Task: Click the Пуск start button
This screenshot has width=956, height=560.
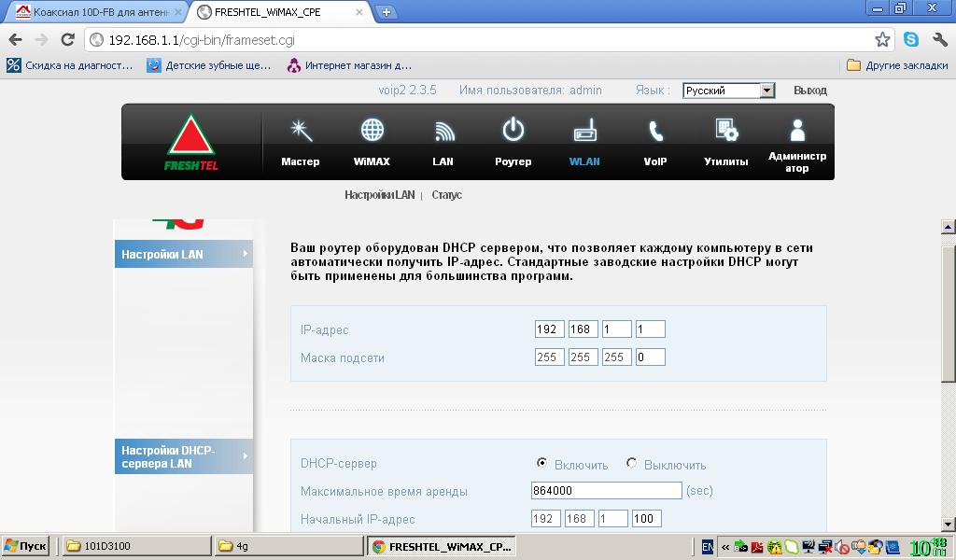Action: [x=25, y=545]
